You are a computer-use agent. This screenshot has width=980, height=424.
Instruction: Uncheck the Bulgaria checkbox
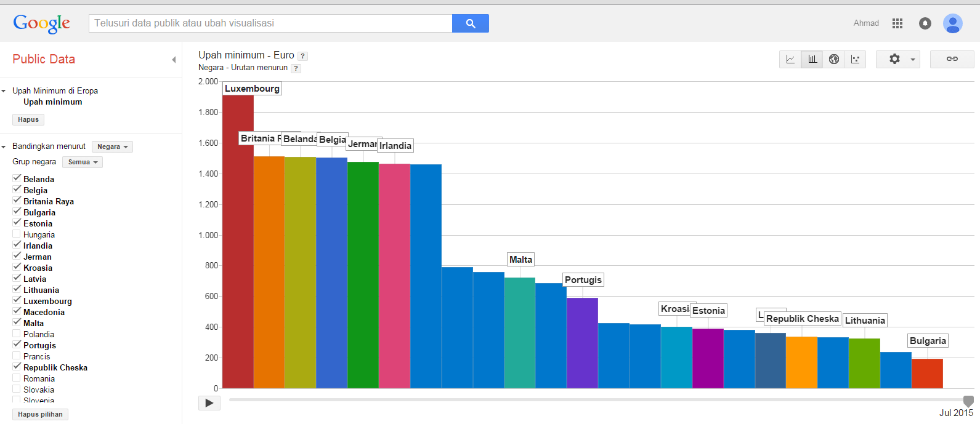17,212
